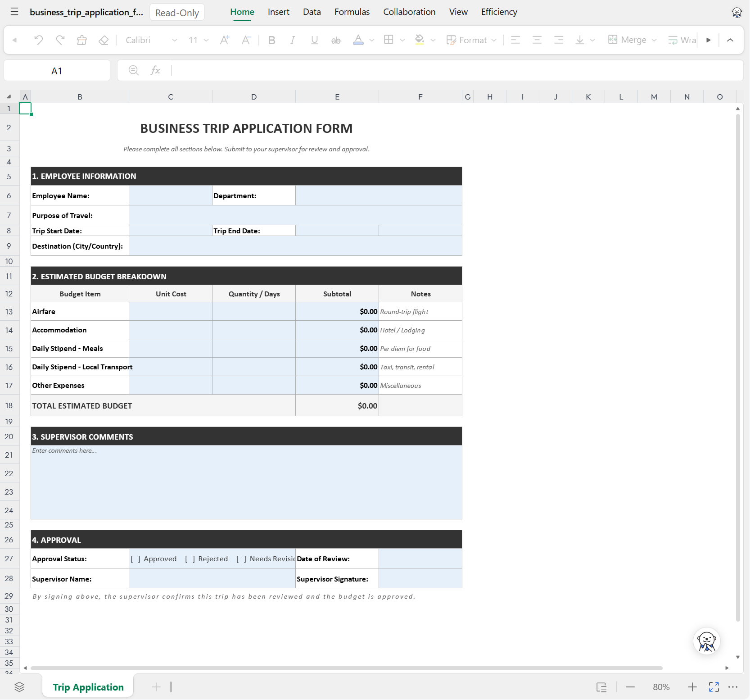Click the paint format brush icon
The height and width of the screenshot is (700, 750).
click(82, 40)
